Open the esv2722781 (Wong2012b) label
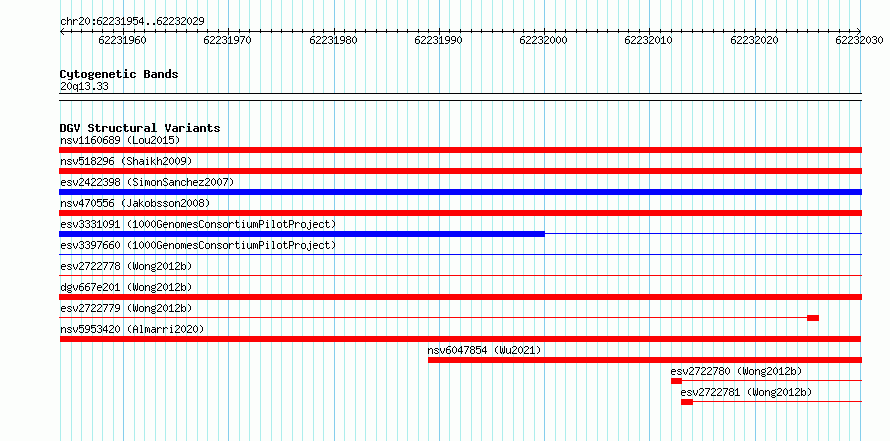 [x=746, y=392]
